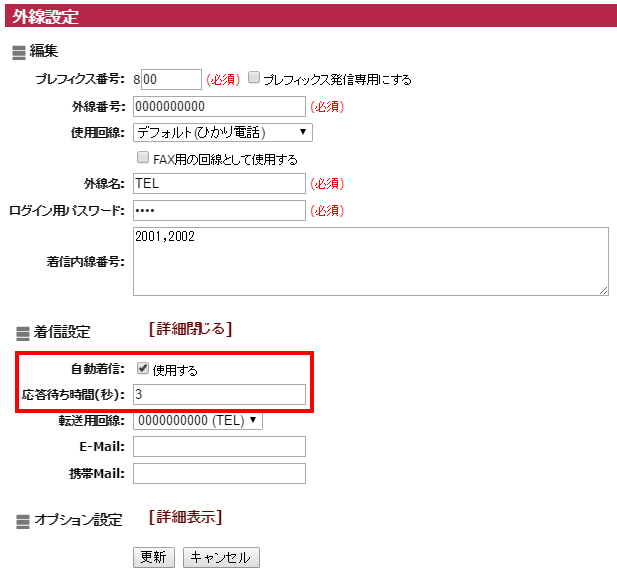Click the resize handle of 着信内線番号 textarea

point(603,290)
